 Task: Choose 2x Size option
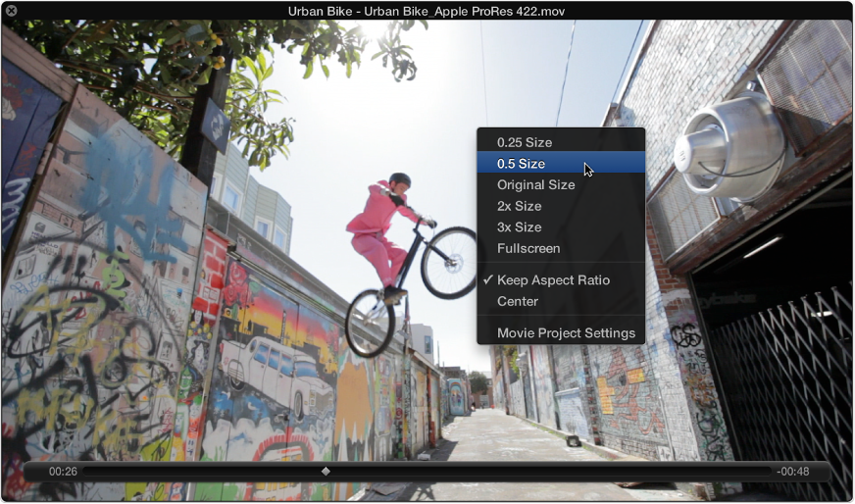tap(561, 206)
